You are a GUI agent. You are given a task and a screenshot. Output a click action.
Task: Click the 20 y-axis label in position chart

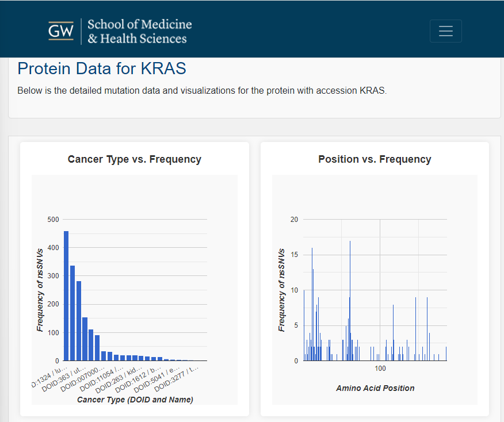pos(294,220)
